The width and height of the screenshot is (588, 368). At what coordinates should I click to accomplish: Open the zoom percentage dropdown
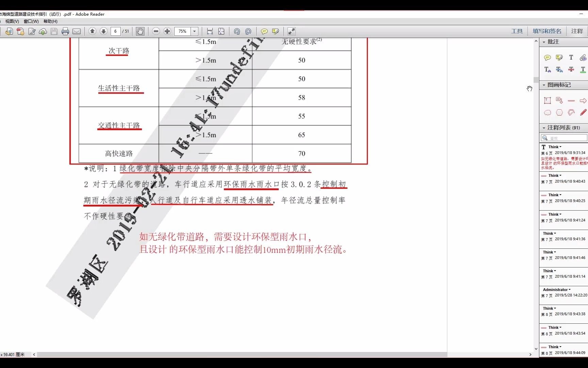(x=194, y=31)
